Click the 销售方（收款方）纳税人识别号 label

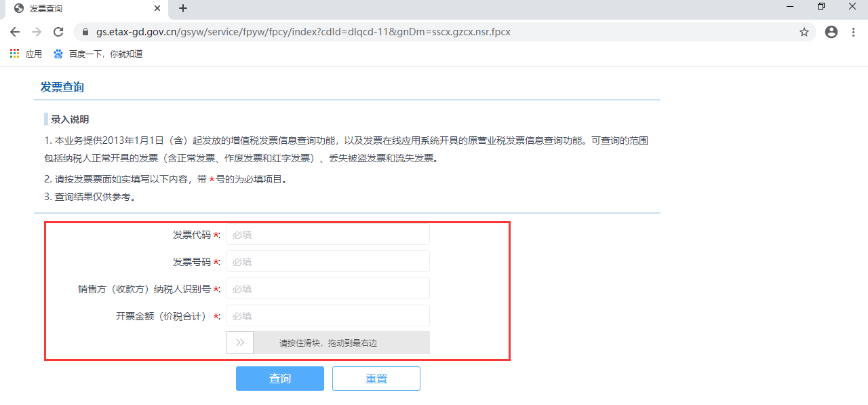pos(149,289)
